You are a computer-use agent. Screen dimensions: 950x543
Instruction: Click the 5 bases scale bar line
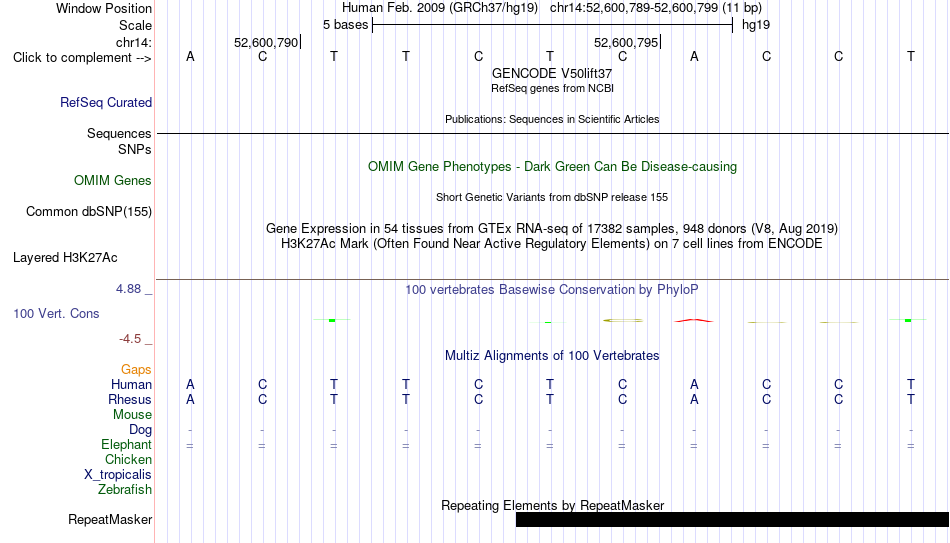[553, 25]
